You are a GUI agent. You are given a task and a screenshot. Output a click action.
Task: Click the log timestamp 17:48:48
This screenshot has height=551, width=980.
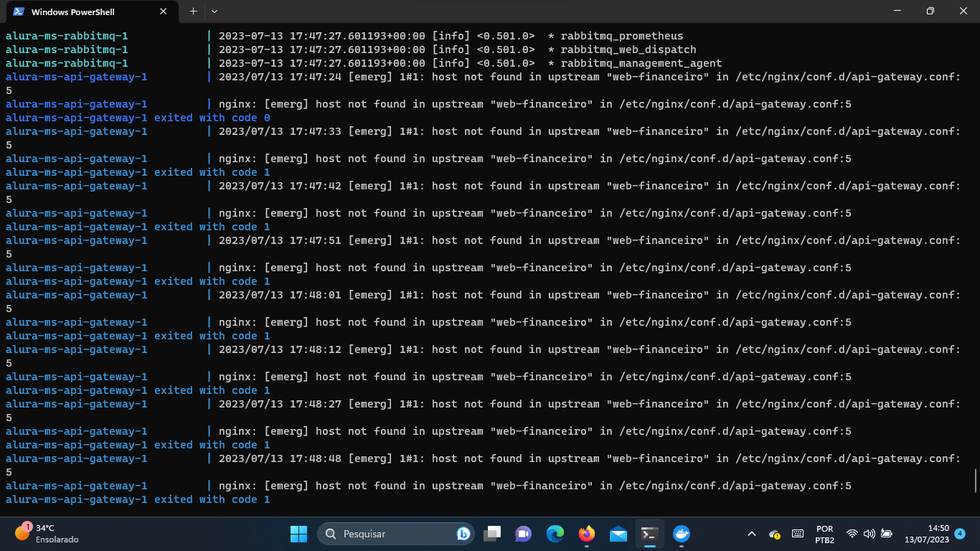[x=316, y=458]
